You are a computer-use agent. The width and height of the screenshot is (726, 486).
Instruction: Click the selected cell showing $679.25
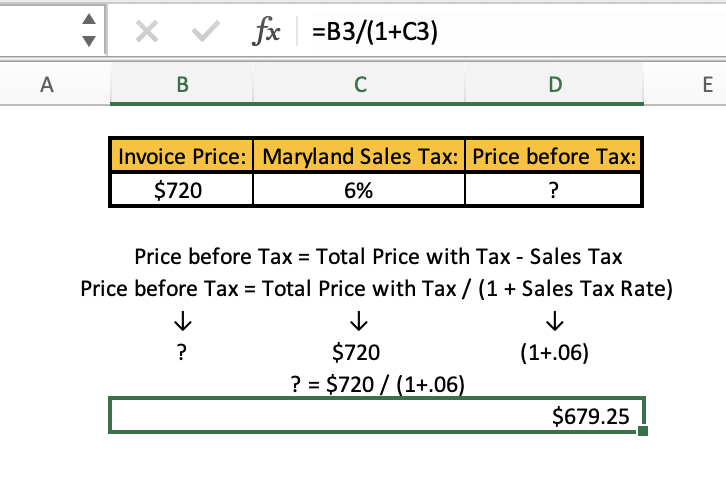pyautogui.click(x=376, y=416)
